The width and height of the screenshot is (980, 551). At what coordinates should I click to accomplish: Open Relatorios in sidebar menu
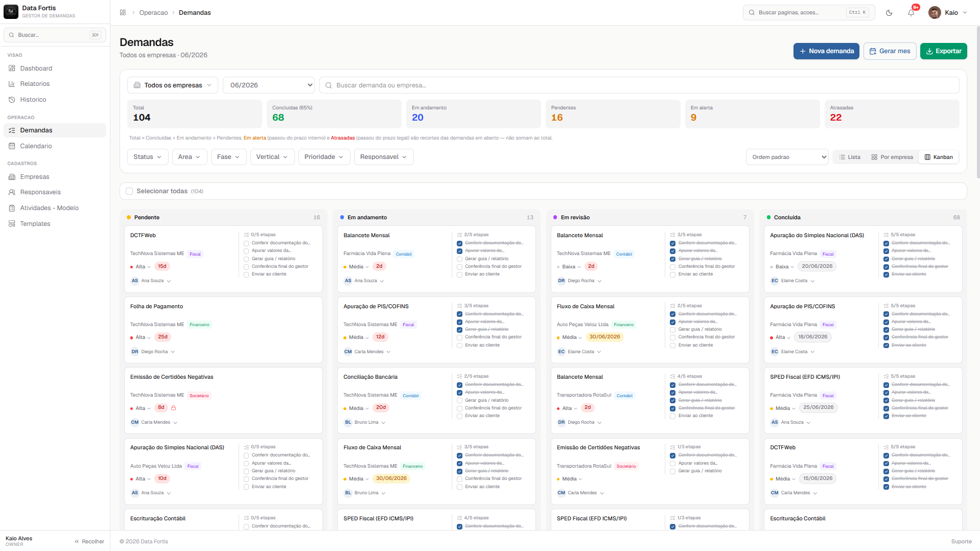[55, 84]
